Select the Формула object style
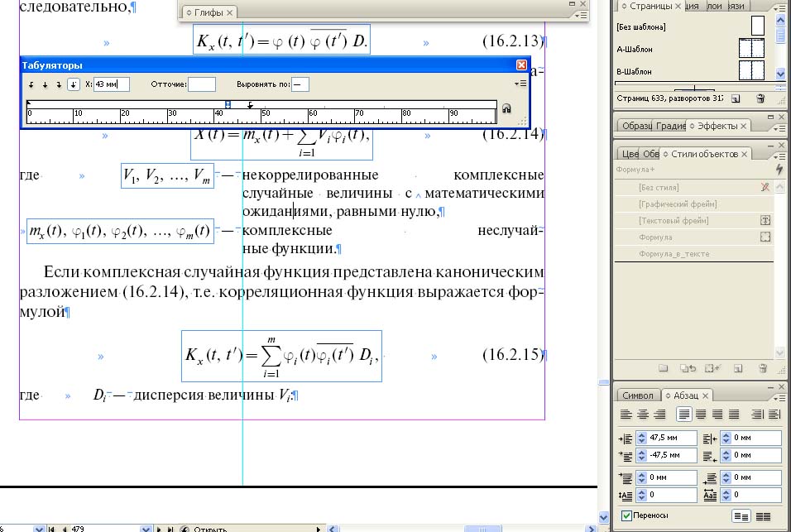Viewport: 791px width, 532px height. 654,237
